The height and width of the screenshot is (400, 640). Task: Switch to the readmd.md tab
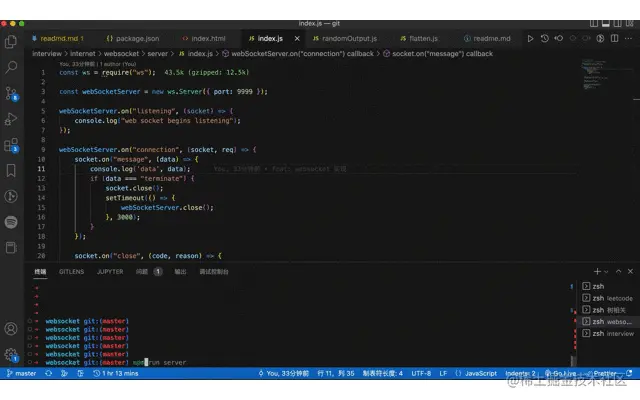(58, 38)
